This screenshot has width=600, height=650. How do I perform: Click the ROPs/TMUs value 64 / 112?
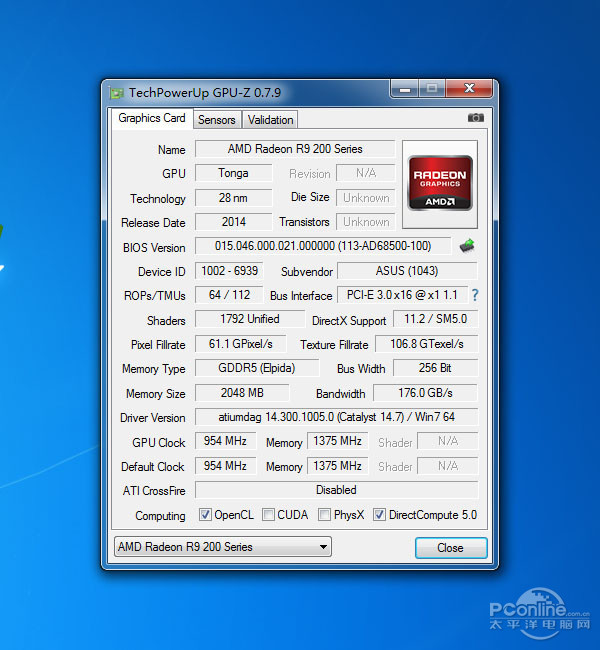[x=229, y=295]
